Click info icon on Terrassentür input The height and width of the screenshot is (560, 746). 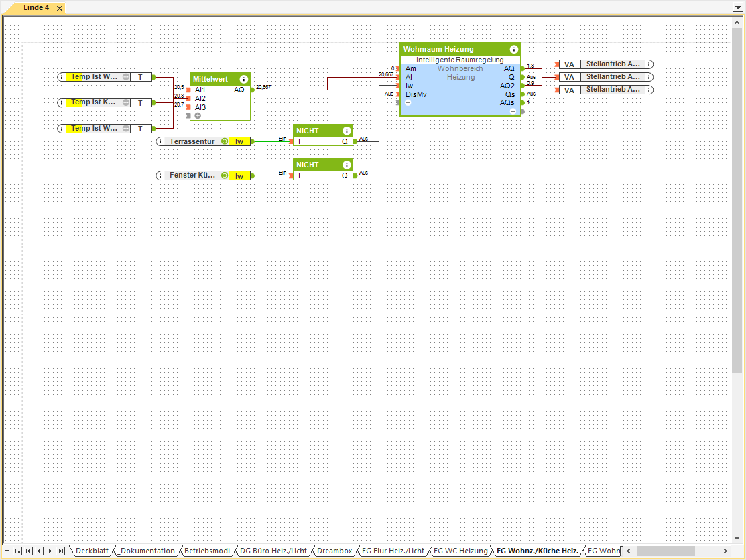(161, 141)
